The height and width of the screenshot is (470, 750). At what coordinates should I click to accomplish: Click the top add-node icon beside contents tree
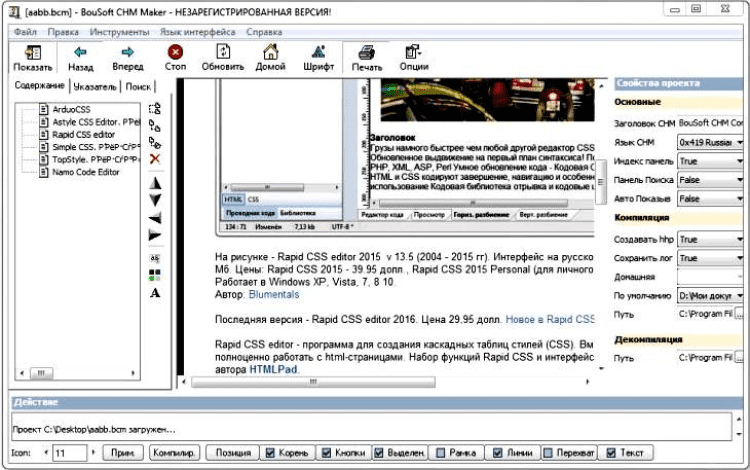154,109
